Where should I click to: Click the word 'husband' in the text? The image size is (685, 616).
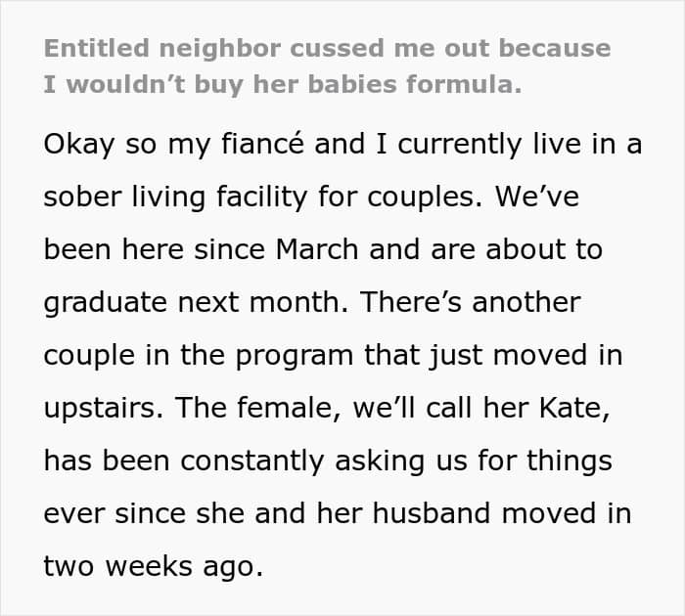coord(432,513)
